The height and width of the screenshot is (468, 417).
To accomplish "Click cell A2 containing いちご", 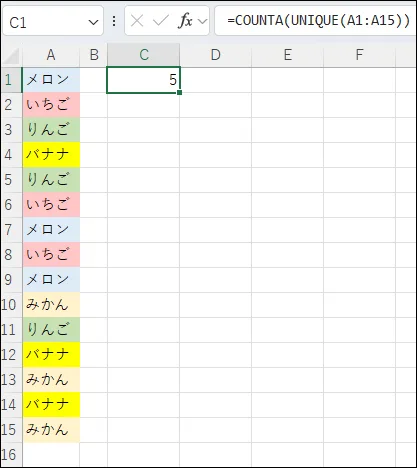I will pyautogui.click(x=51, y=105).
